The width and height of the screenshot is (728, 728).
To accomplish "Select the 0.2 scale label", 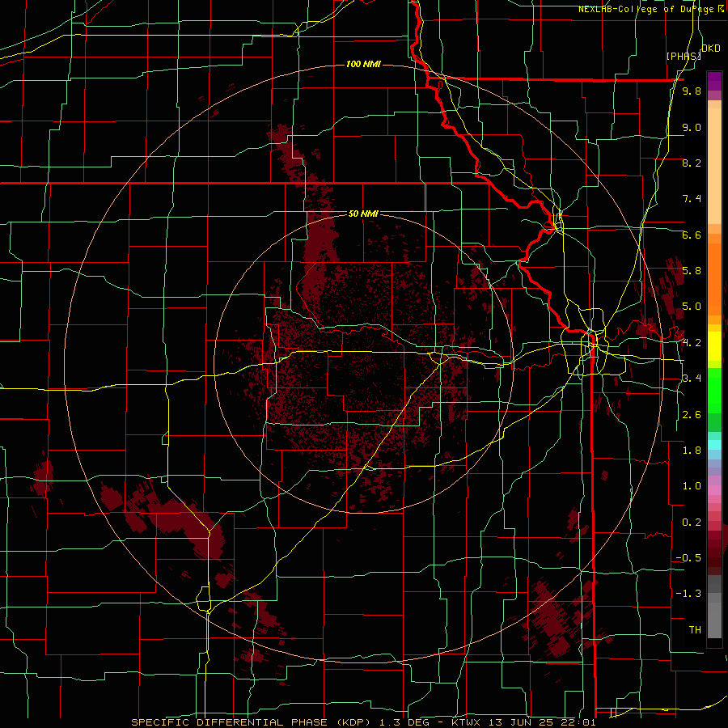I will (692, 523).
